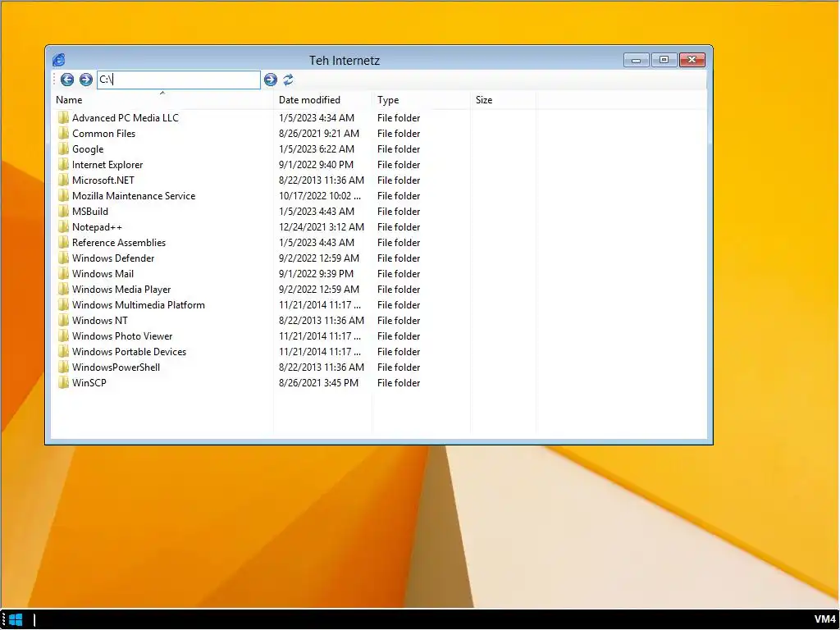Click the Windows Mail folder icon
Viewport: 840px width, 630px height.
tap(63, 272)
